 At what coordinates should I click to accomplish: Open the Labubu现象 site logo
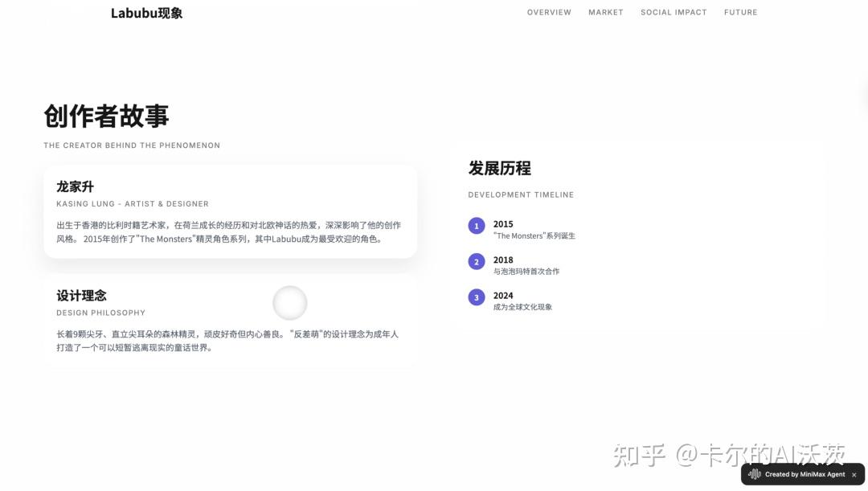click(147, 14)
